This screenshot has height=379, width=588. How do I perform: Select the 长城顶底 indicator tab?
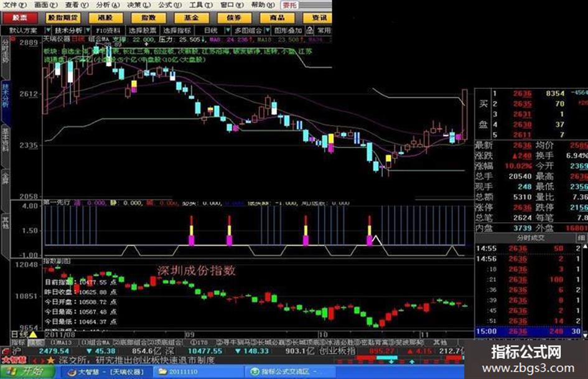(x=304, y=342)
